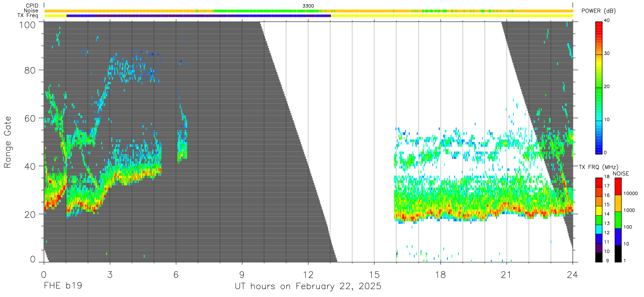Click the 'POWER (dB)' colorbar label

(598, 11)
